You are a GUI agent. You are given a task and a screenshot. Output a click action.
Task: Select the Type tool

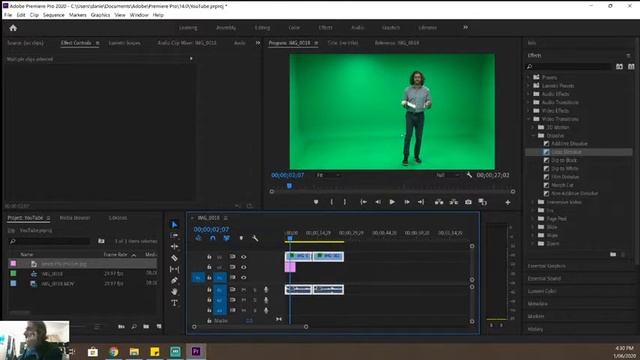(174, 303)
